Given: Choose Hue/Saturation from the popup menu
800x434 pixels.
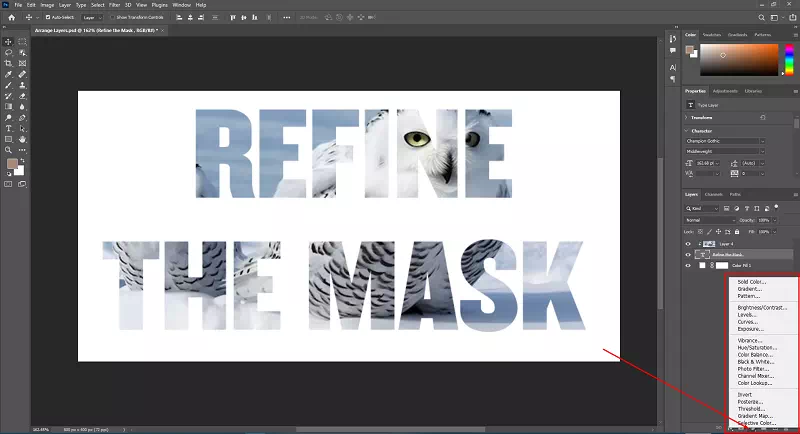Looking at the screenshot, I should pyautogui.click(x=757, y=347).
